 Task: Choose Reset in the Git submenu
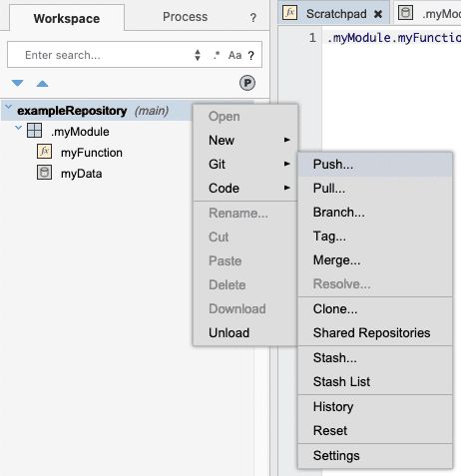(375, 431)
